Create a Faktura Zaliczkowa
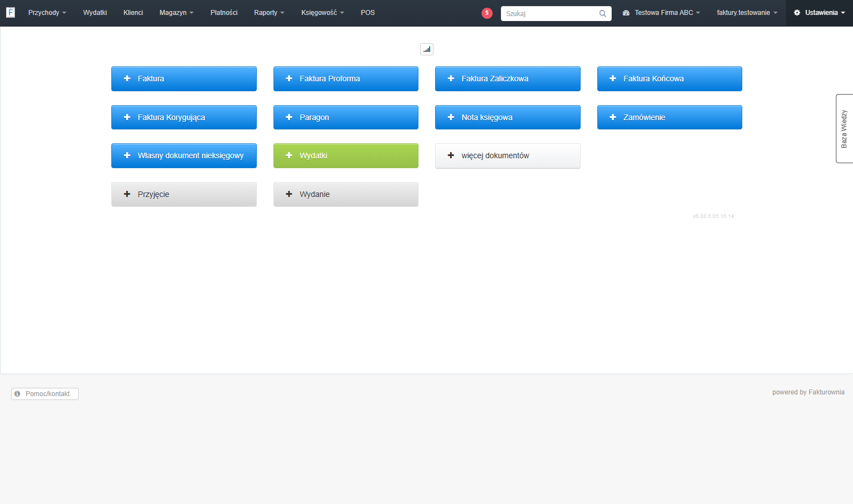The image size is (853, 504). (x=508, y=79)
